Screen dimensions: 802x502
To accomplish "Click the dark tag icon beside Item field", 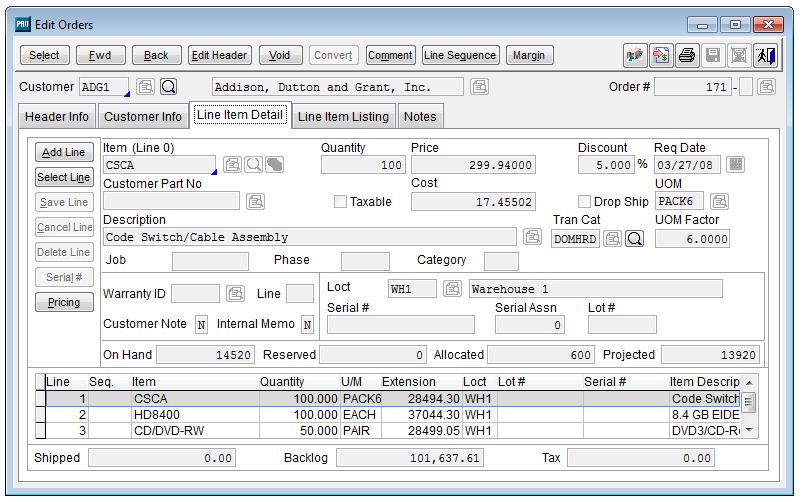I will tap(274, 165).
